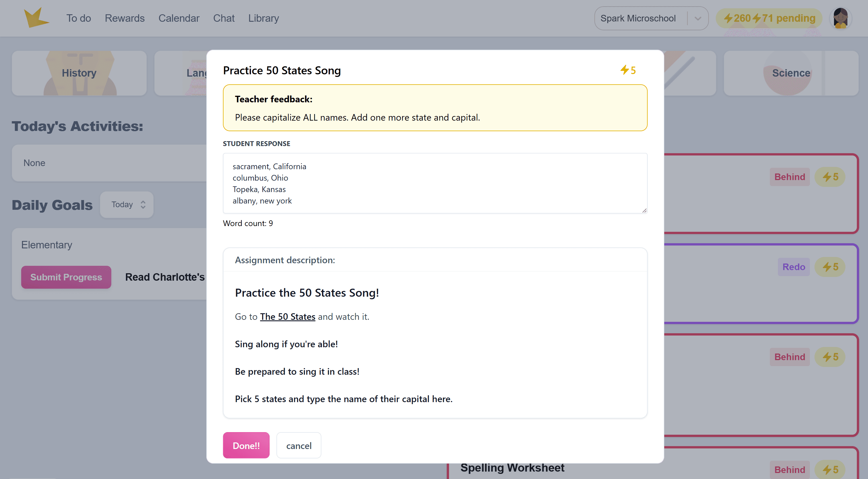Image resolution: width=868 pixels, height=479 pixels.
Task: Click inside the student response text box
Action: [435, 183]
